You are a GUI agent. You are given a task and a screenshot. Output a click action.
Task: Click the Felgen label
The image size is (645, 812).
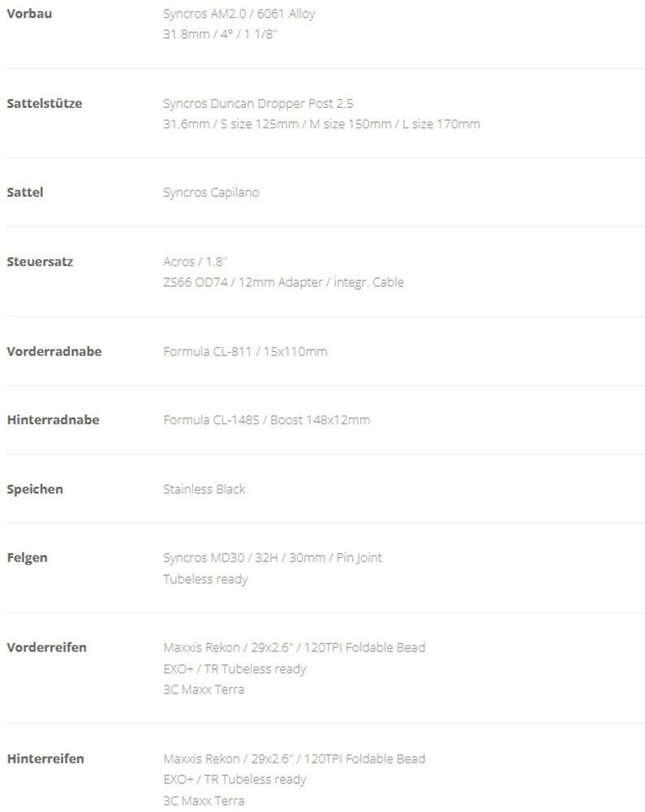coord(28,558)
